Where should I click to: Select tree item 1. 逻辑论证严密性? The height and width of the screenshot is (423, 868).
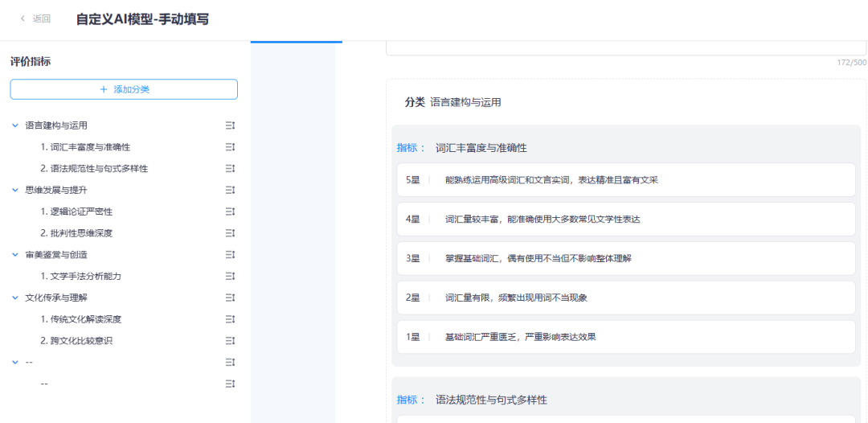(76, 211)
